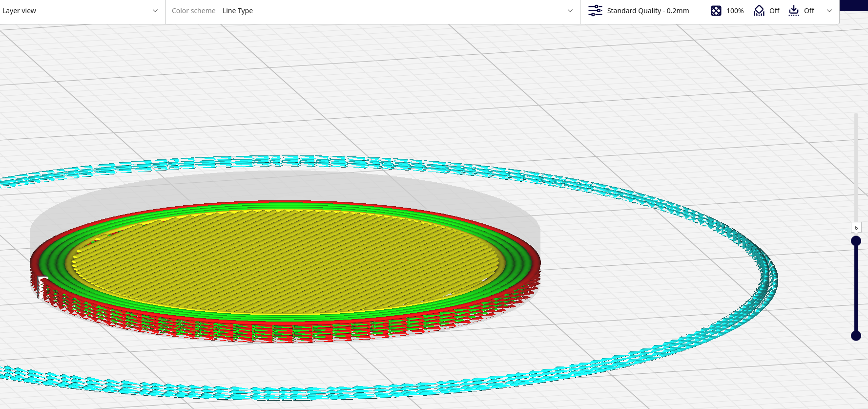Image resolution: width=868 pixels, height=409 pixels.
Task: Click the adhesion Off label
Action: tap(809, 11)
